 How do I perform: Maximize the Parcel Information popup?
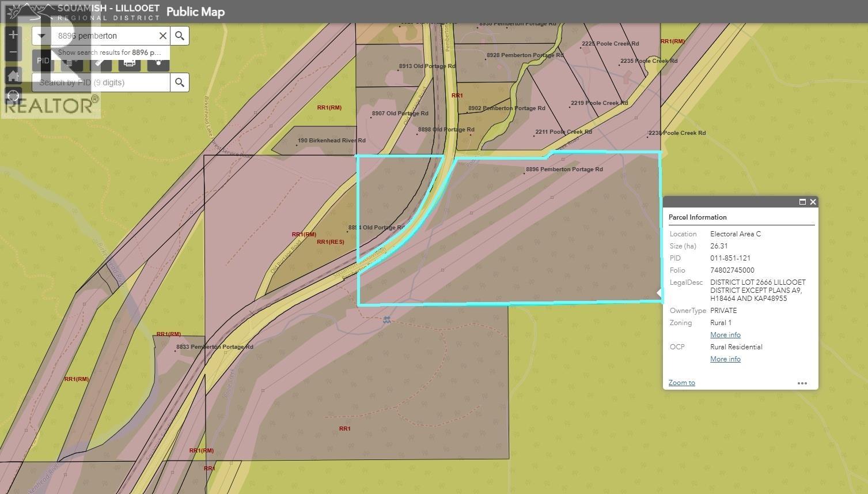802,202
